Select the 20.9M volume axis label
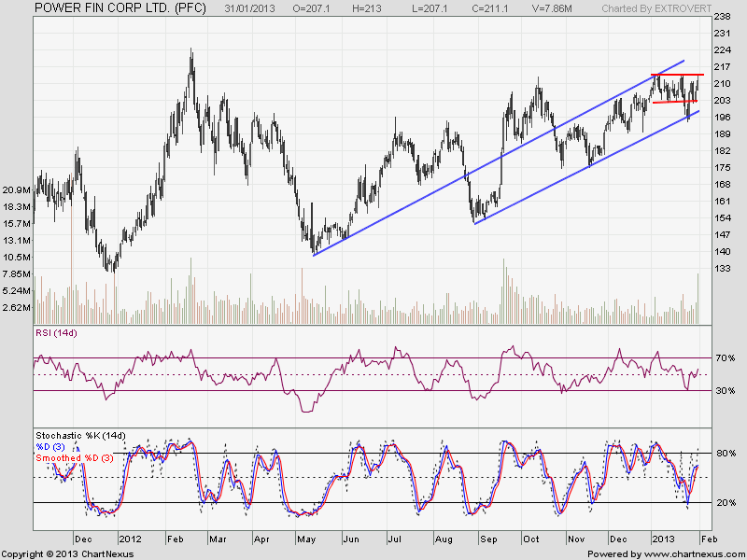Image resolution: width=747 pixels, height=560 pixels. tap(19, 189)
